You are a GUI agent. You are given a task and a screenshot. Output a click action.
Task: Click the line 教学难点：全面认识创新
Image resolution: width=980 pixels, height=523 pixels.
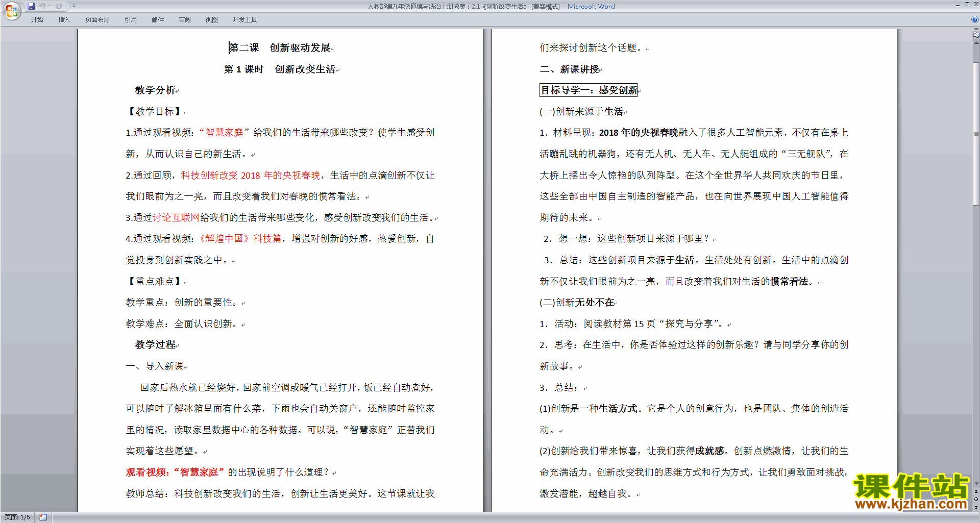tap(182, 324)
